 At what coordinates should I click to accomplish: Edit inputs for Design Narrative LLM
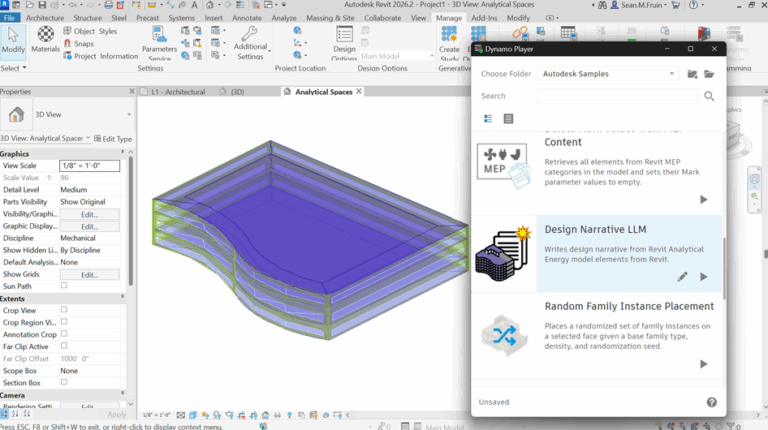pyautogui.click(x=682, y=277)
